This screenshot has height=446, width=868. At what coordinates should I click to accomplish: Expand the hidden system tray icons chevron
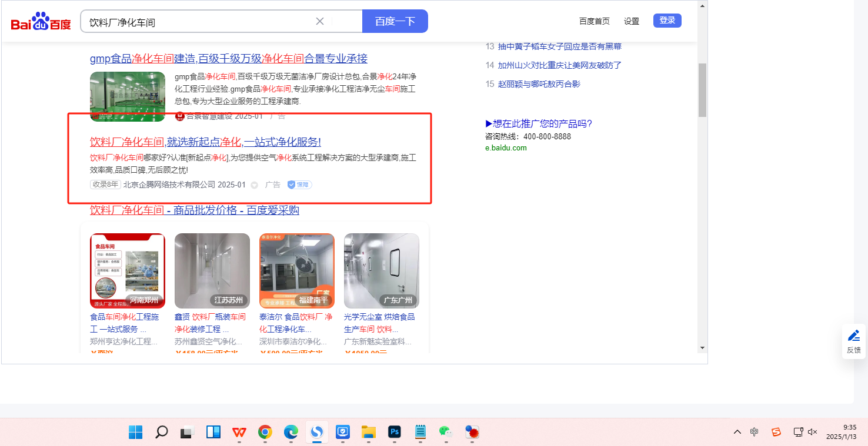tap(737, 432)
